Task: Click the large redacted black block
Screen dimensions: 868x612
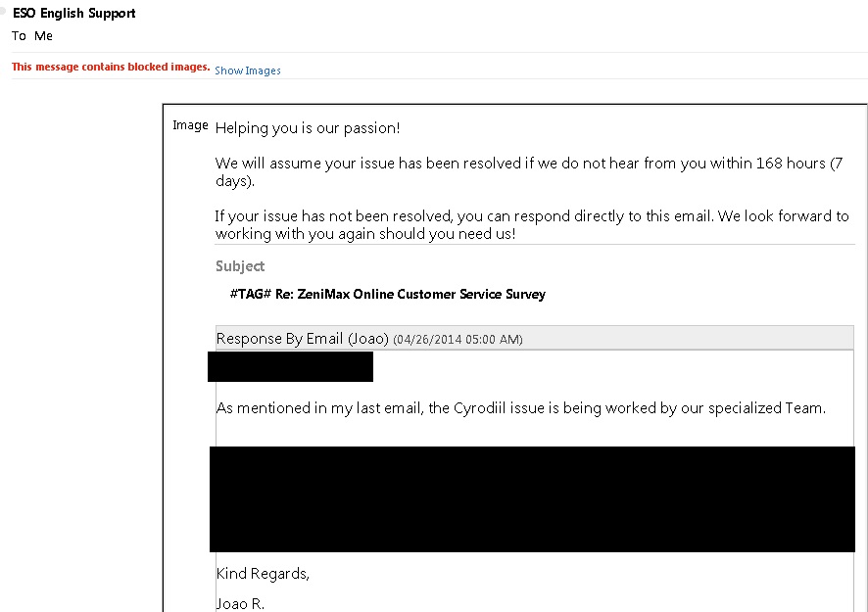Action: [x=532, y=499]
